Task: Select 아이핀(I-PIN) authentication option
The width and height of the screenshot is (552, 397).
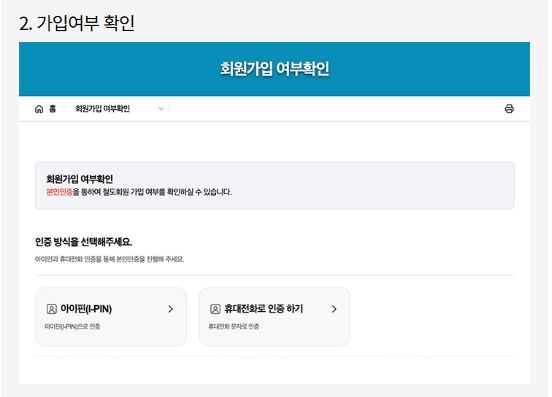Action: 111,317
